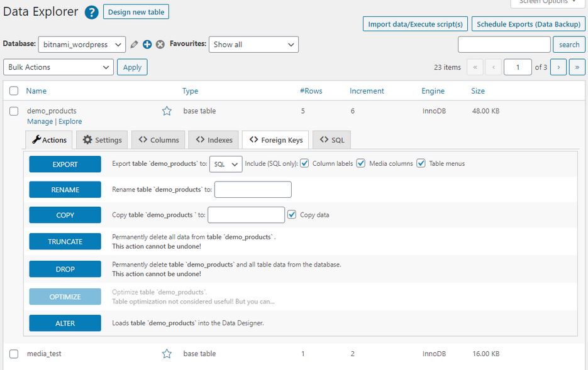Click the 16.00 KB size value
The height and width of the screenshot is (370, 588).
click(485, 354)
